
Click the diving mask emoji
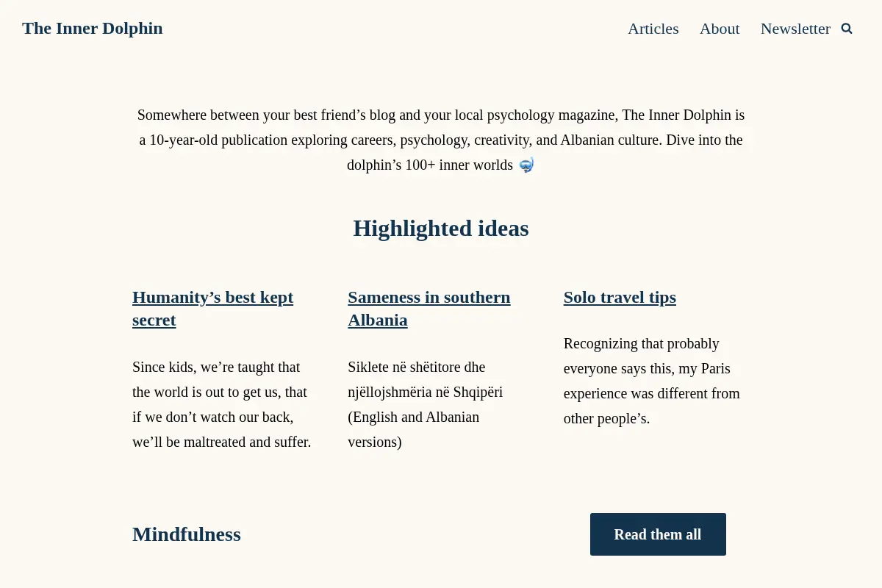526,165
